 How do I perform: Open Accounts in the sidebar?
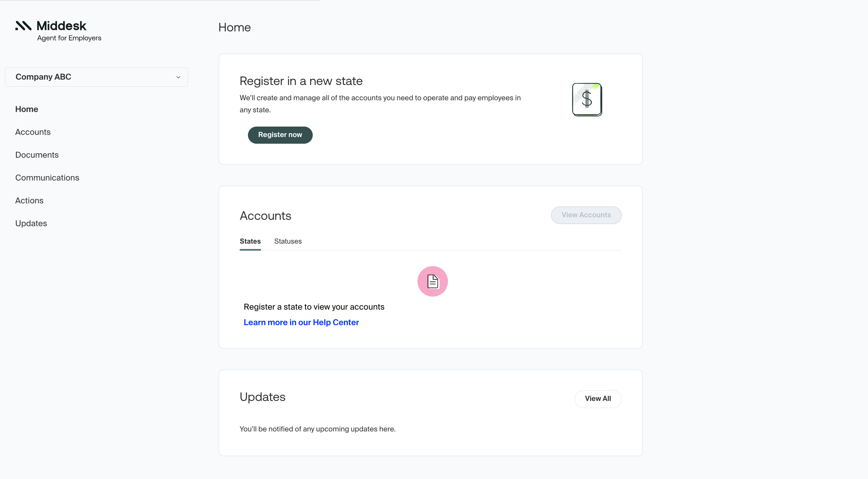coord(33,132)
